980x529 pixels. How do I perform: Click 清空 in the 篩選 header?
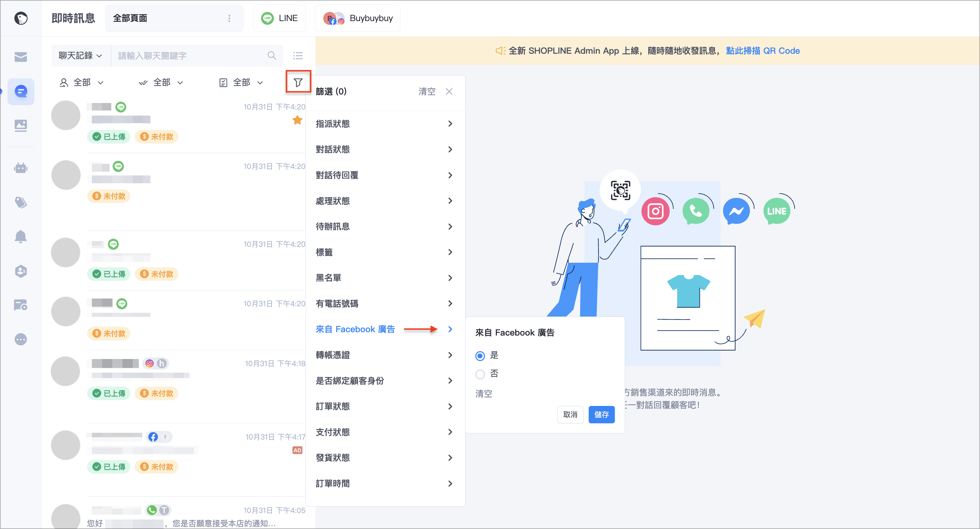pyautogui.click(x=427, y=91)
